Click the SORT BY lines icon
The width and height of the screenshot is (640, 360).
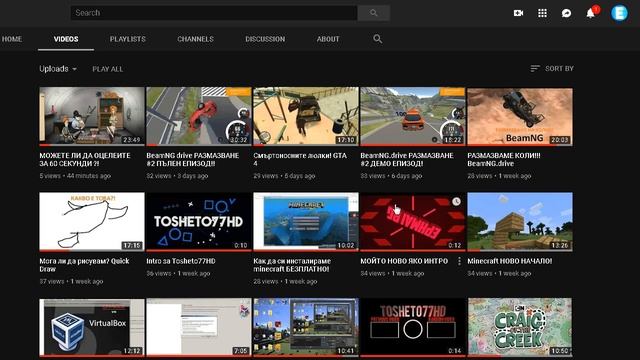(x=535, y=69)
